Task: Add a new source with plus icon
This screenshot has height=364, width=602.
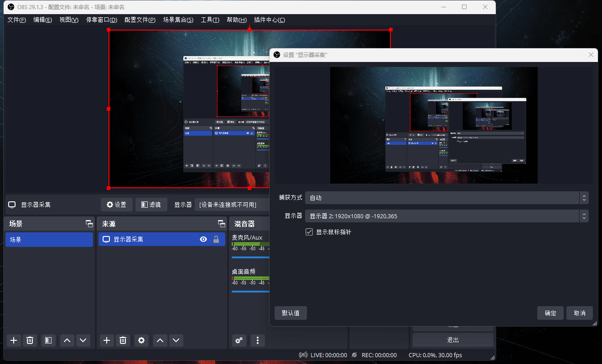Action: coord(107,340)
